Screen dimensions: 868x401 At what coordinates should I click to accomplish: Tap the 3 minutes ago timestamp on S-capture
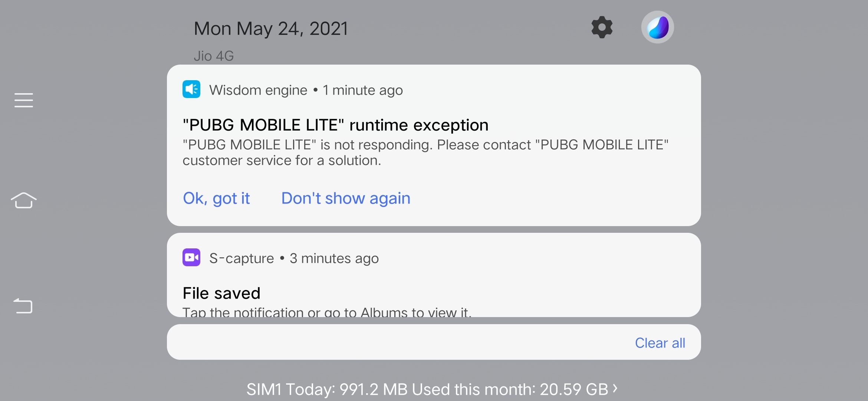click(x=334, y=258)
